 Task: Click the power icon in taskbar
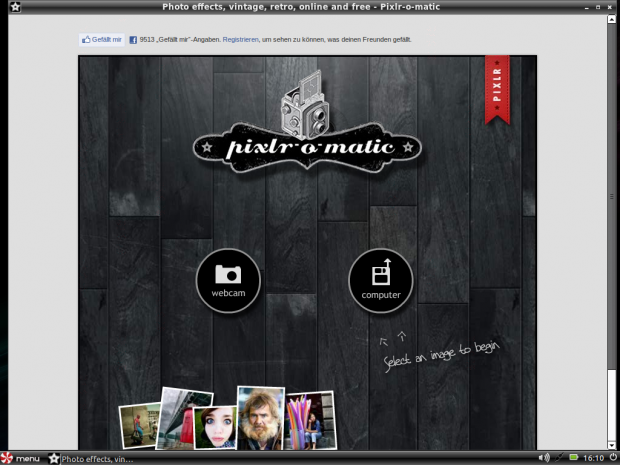611,458
